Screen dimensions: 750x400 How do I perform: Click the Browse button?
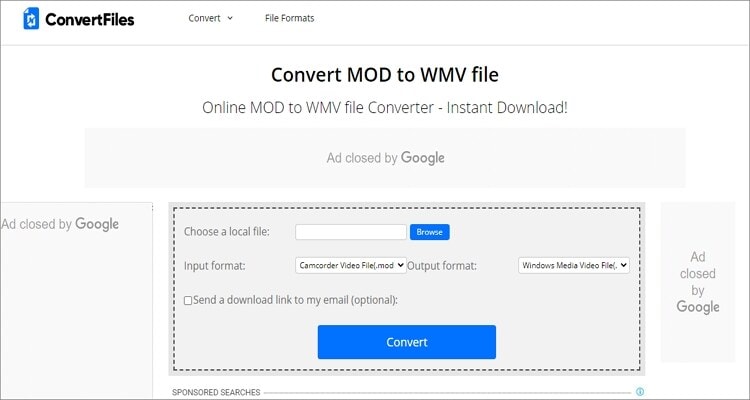(430, 232)
